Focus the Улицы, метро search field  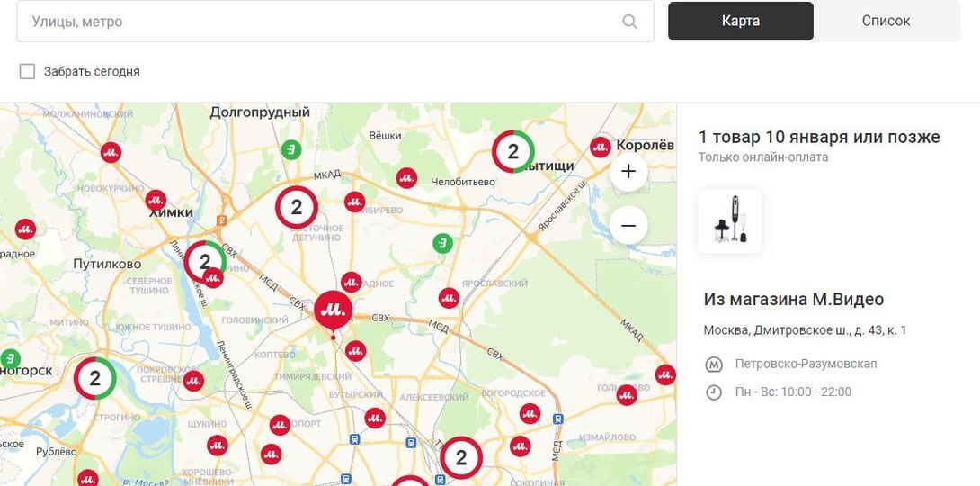(x=335, y=22)
